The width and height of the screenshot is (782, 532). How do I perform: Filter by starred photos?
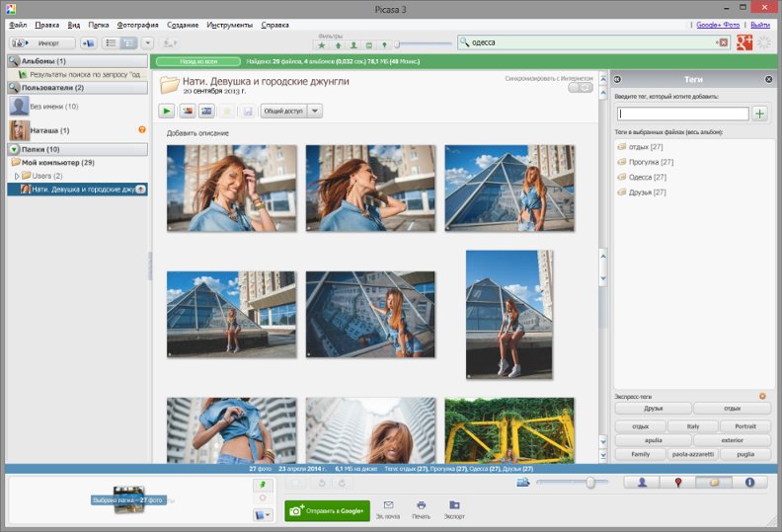click(322, 45)
